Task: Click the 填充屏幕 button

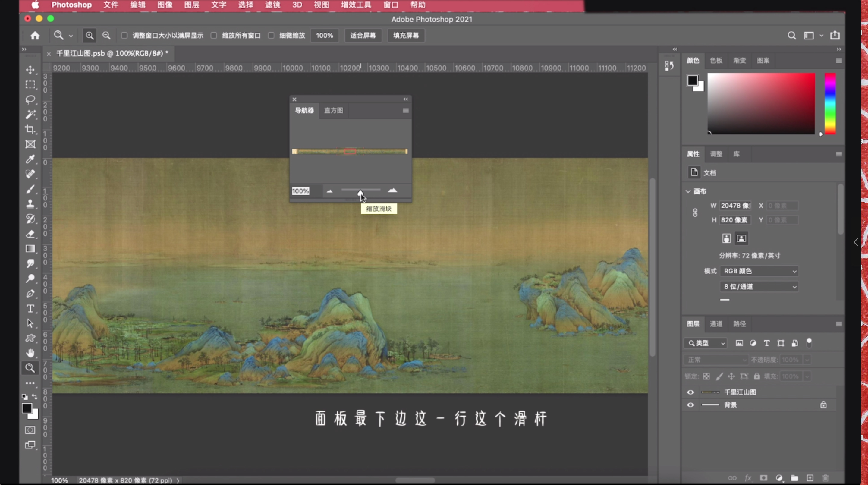Action: pyautogui.click(x=406, y=35)
